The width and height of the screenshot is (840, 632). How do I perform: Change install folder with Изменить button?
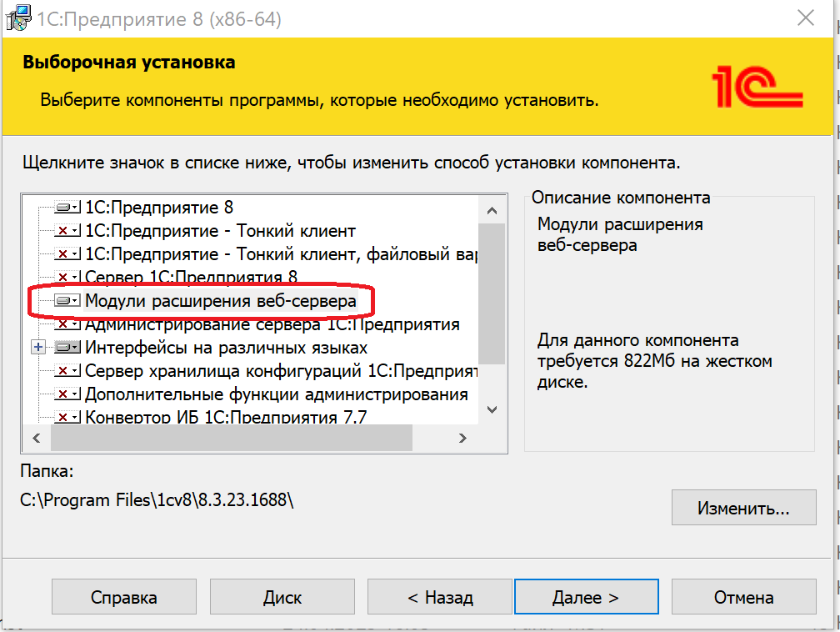coord(743,507)
